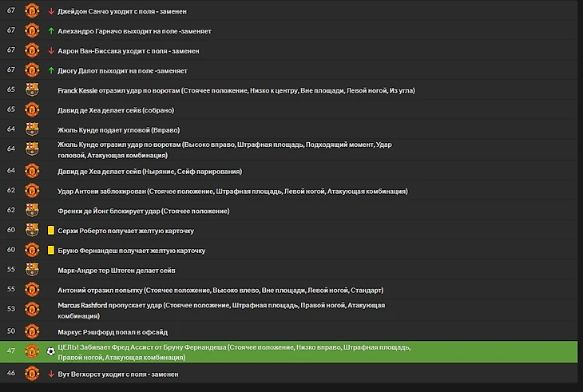Click United crest in Бруно Фернандеш yellow card row
This screenshot has width=583, height=392.
pos(32,250)
